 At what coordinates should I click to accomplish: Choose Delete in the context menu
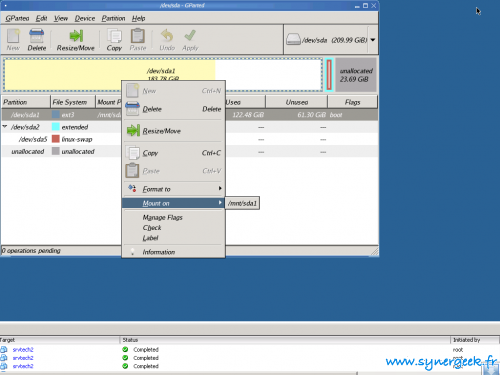(x=173, y=109)
